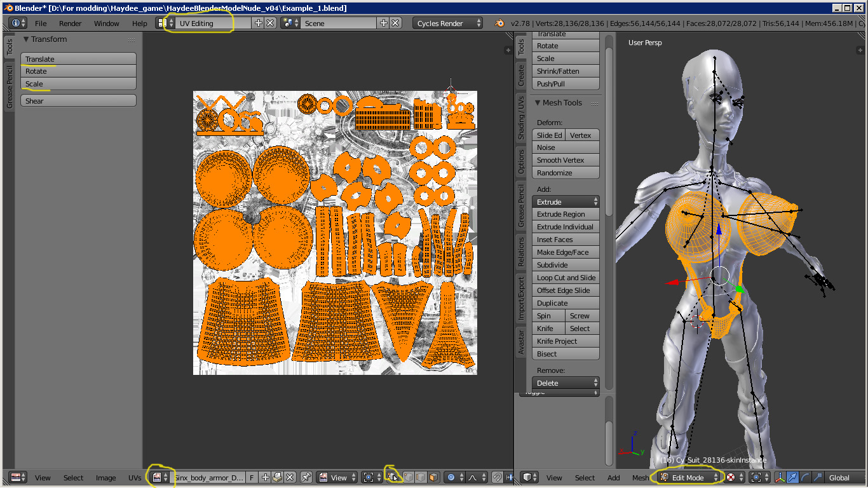This screenshot has height=488, width=868.
Task: Open the Mesh menu in 3D view
Action: point(641,478)
